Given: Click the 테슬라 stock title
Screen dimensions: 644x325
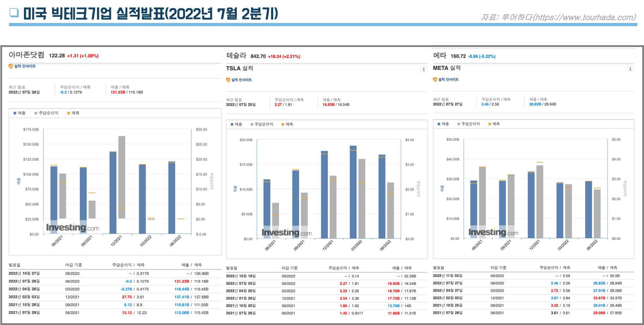Looking at the screenshot, I should point(236,55).
